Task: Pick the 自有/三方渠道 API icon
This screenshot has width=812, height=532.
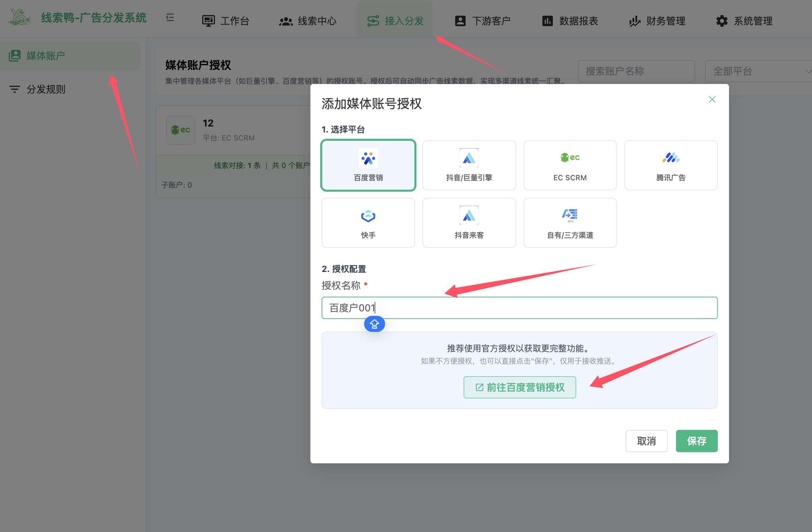Action: click(570, 215)
